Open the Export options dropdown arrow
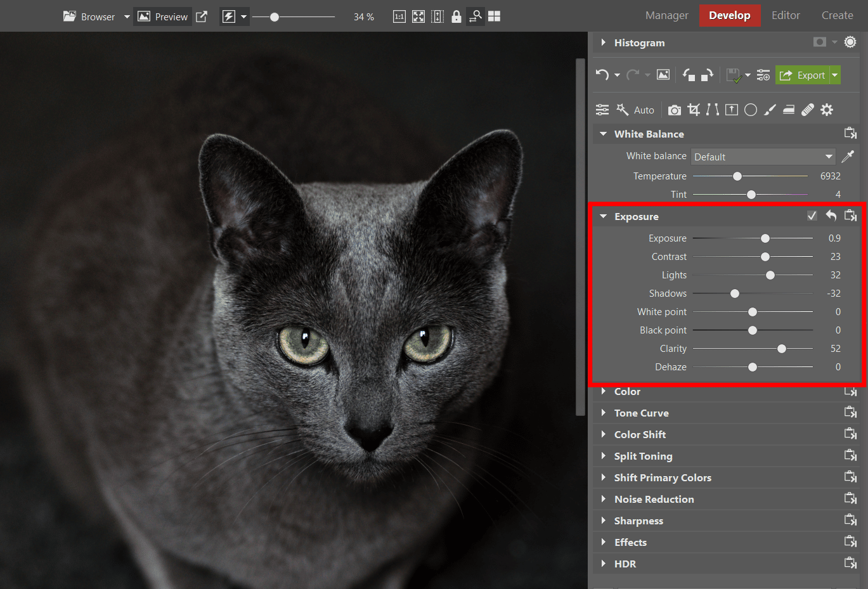Screen dimensions: 868x589 click(x=835, y=75)
